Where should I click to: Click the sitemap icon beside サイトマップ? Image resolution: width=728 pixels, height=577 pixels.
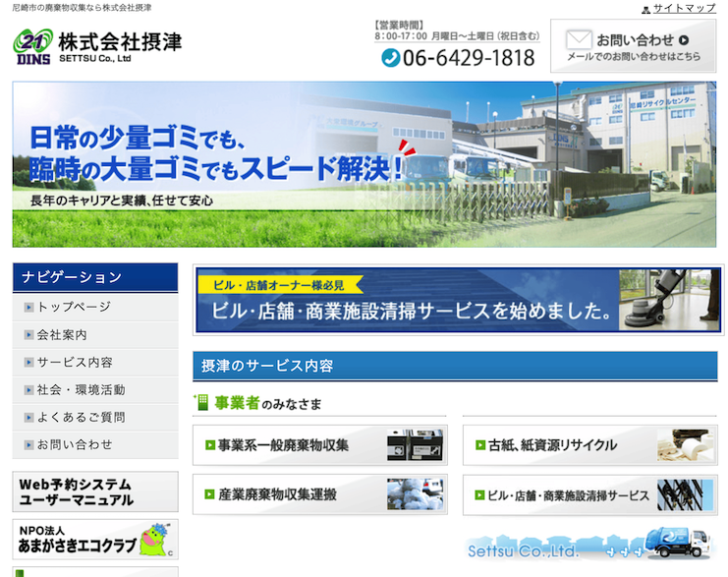coord(645,9)
